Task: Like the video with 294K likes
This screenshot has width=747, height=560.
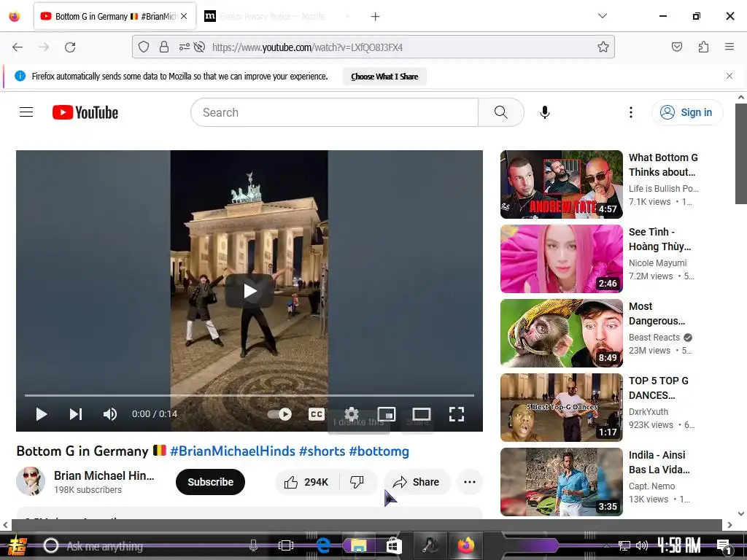Action: [307, 482]
